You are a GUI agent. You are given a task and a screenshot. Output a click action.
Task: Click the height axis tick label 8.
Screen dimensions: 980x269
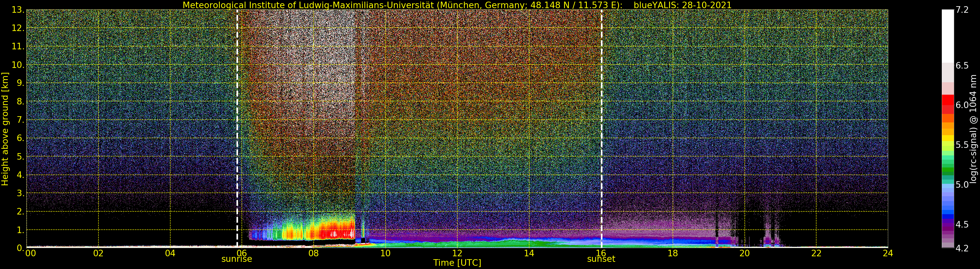(x=21, y=102)
